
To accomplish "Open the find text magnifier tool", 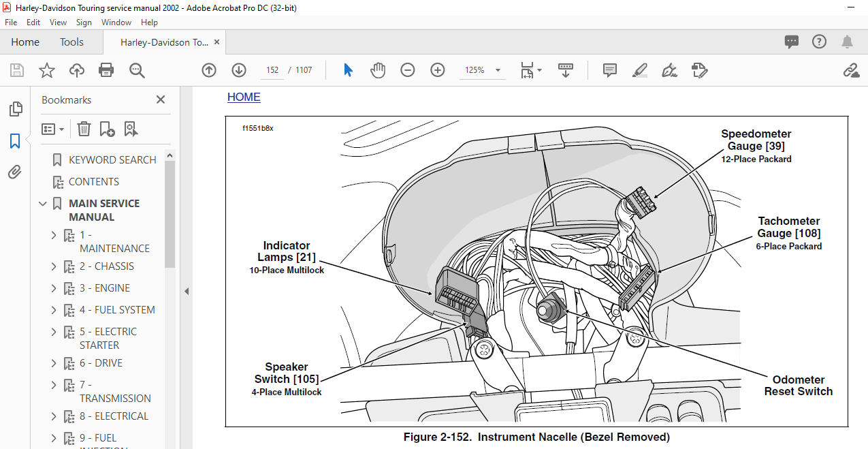I will pyautogui.click(x=137, y=70).
